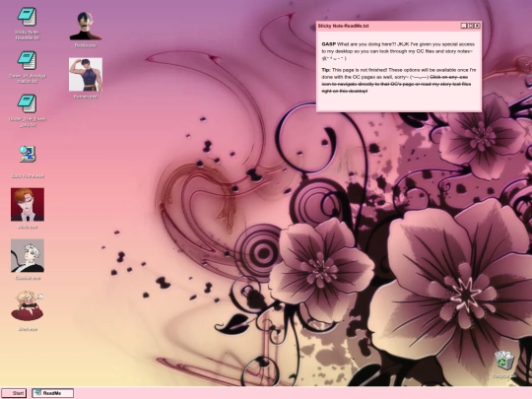
Task: Click the Sticky Note-ReadMe.txt title bar
Action: click(x=399, y=26)
